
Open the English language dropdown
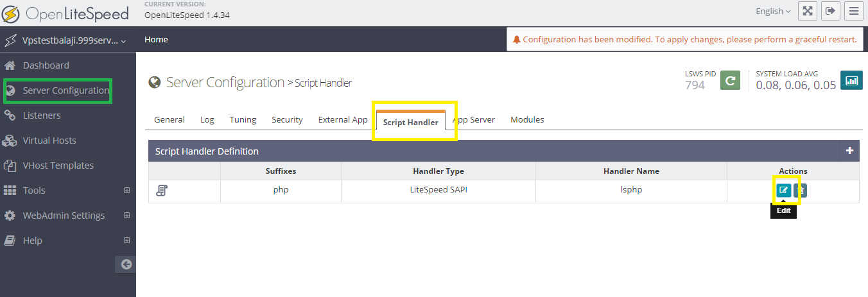(773, 11)
